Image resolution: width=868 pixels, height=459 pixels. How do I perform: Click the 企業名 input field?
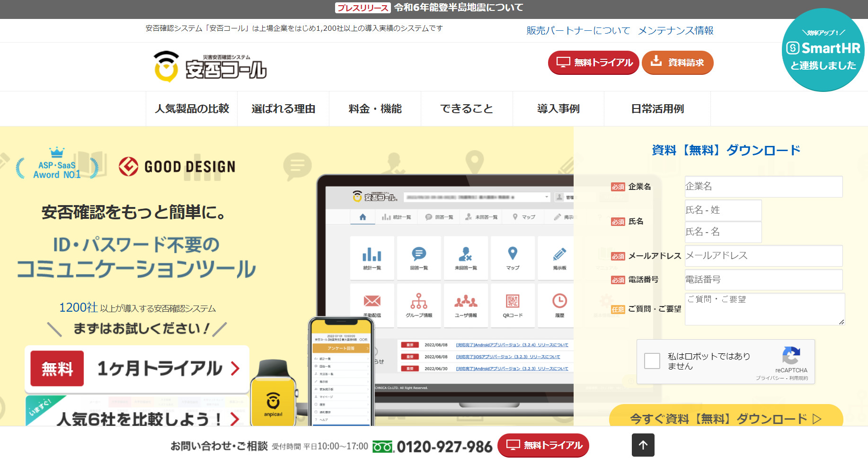[x=763, y=187]
